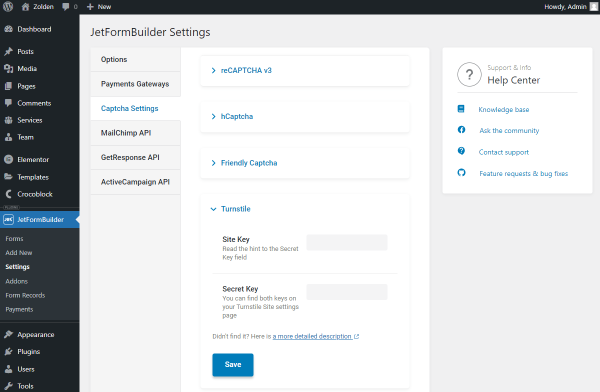The height and width of the screenshot is (392, 600).
Task: Open the MailChimp API tab
Action: coord(135,133)
